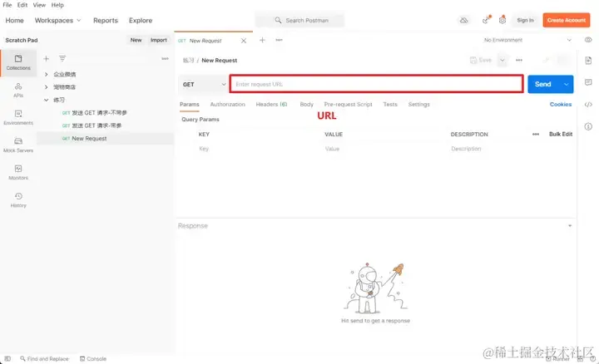Close the New Request tab
Image resolution: width=599 pixels, height=364 pixels.
tap(244, 41)
